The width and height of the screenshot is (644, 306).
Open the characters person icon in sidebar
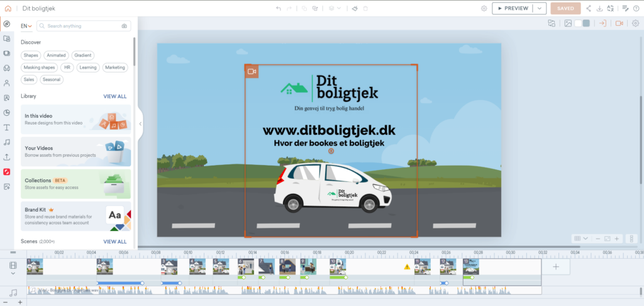tap(6, 83)
